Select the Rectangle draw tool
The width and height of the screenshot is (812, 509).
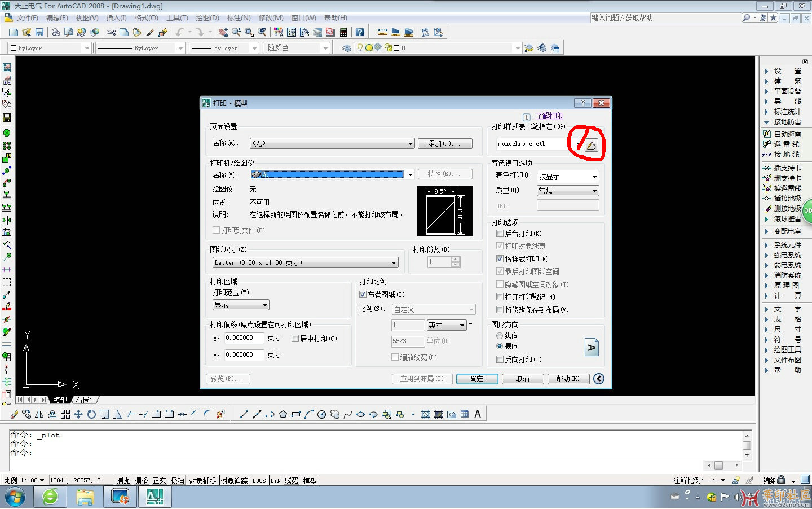pos(296,414)
